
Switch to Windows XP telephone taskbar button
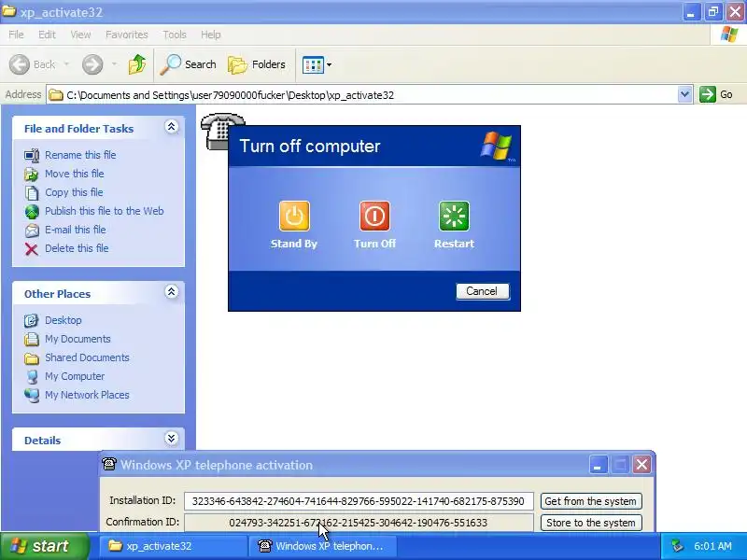pyautogui.click(x=322, y=546)
